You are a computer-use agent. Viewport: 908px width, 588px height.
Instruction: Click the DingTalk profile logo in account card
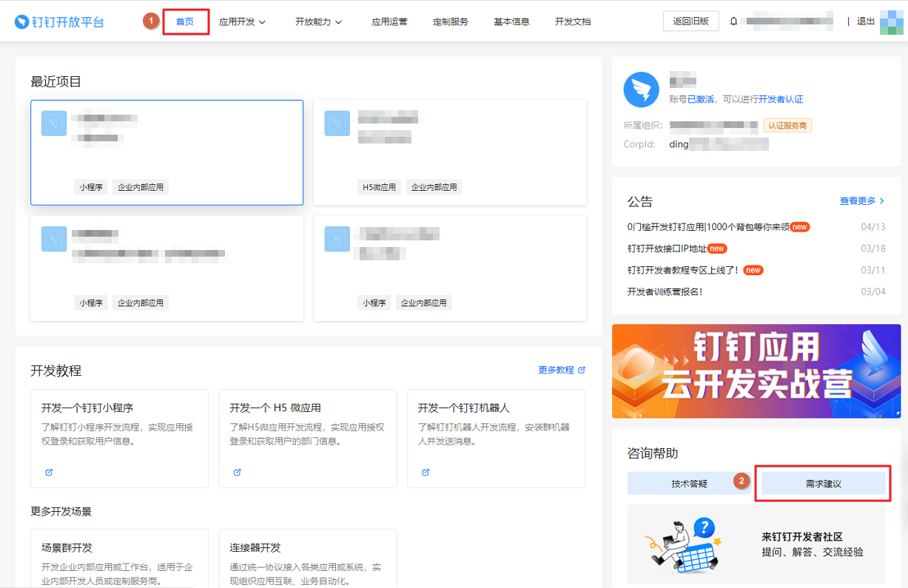click(x=642, y=90)
